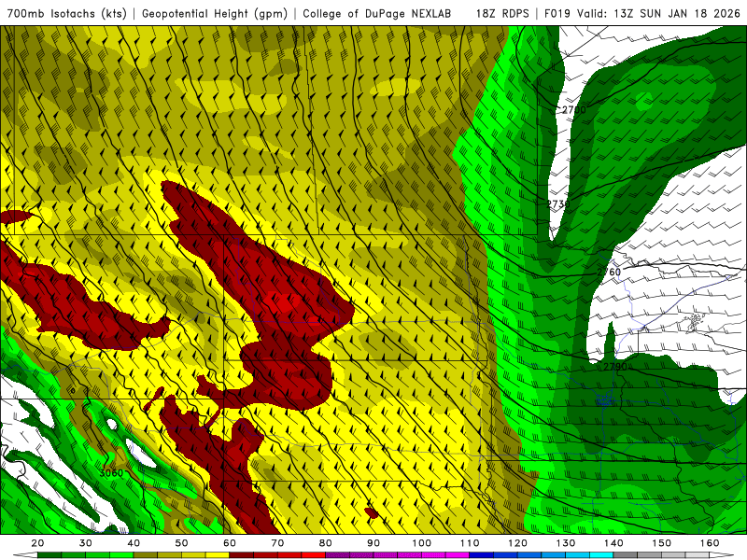Click the bright yellow swatch just before 60
This screenshot has width=747, height=560.
(218, 555)
